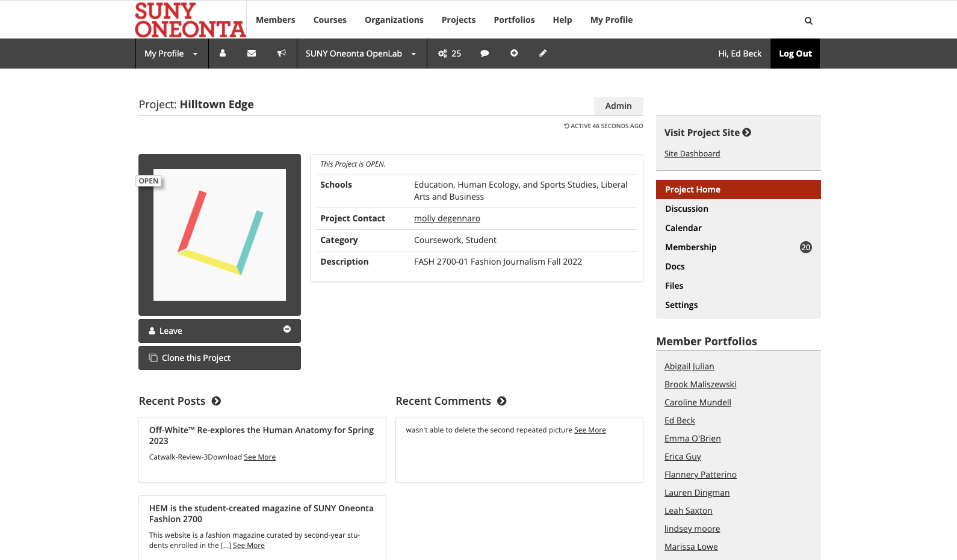Click the pencil edit icon
957x560 pixels.
pos(543,54)
